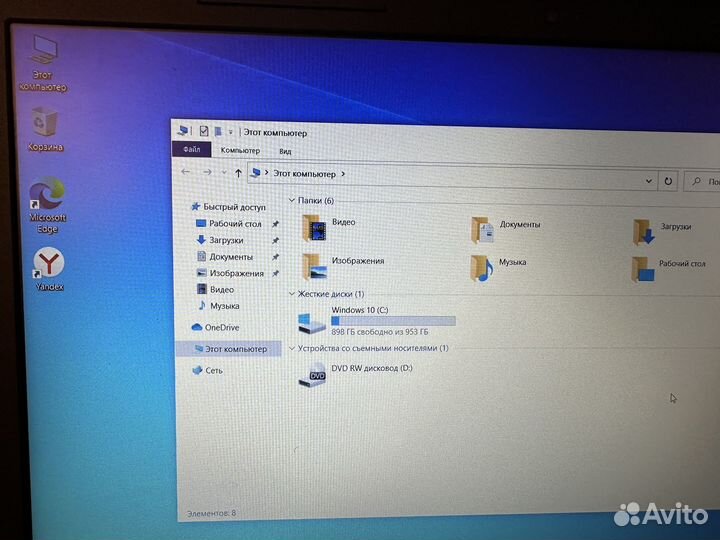720x540 pixels.
Task: Click the pin icon next to Рабочий стол
Action: pos(276,224)
